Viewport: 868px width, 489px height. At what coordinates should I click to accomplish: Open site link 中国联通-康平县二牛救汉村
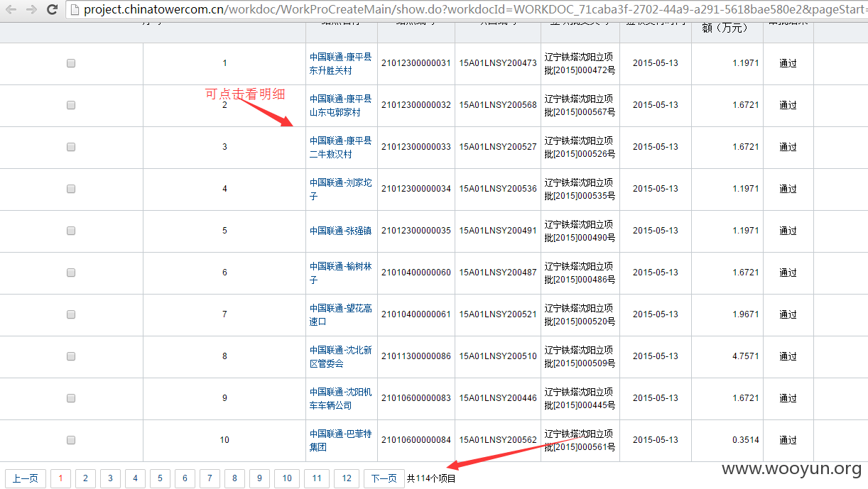[x=340, y=147]
